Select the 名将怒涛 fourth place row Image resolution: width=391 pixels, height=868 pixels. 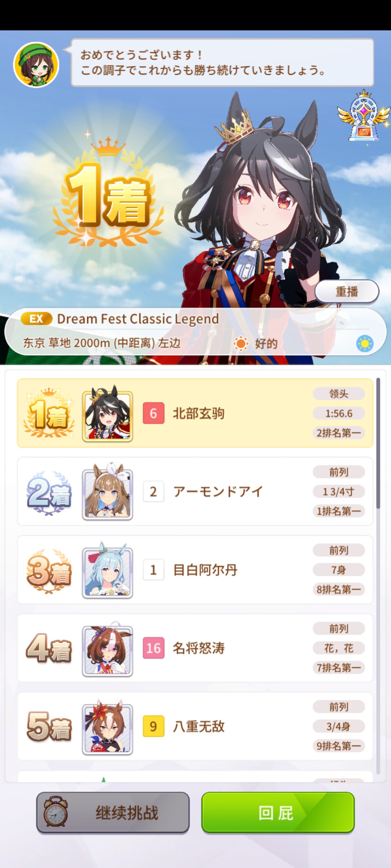(195, 648)
